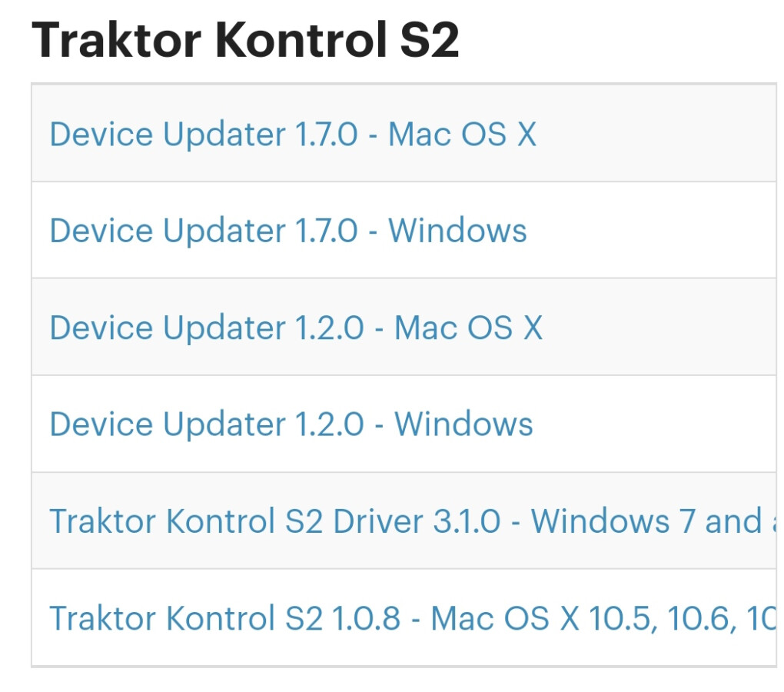Click empty space in Updater 1.2.0 Windows row
Screen dimensions: 784x692
[x=653, y=424]
